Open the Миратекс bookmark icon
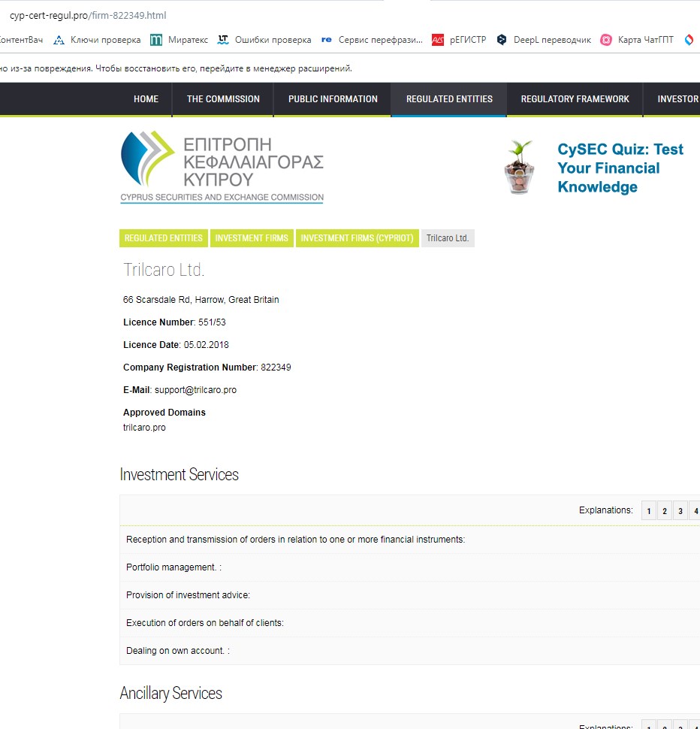Image resolution: width=700 pixels, height=729 pixels. pyautogui.click(x=156, y=40)
